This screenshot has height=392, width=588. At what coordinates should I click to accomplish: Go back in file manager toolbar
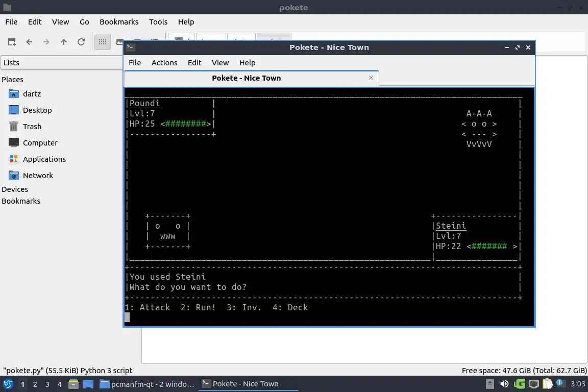(x=29, y=42)
